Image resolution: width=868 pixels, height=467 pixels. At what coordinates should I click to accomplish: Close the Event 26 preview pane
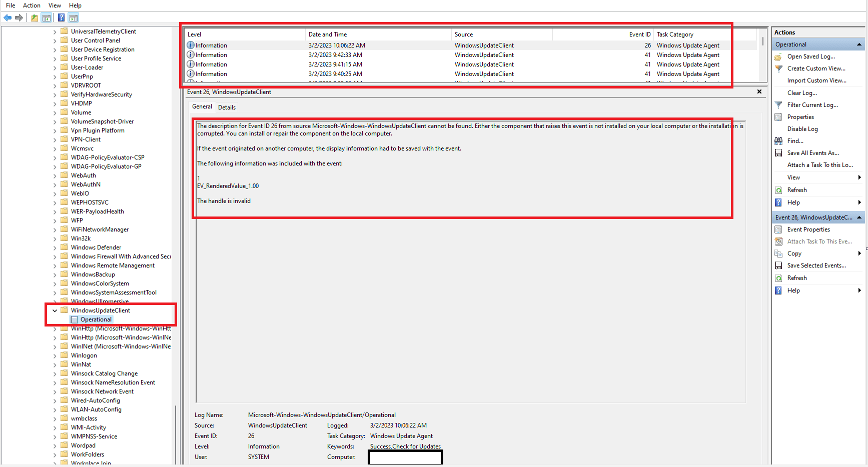(759, 91)
